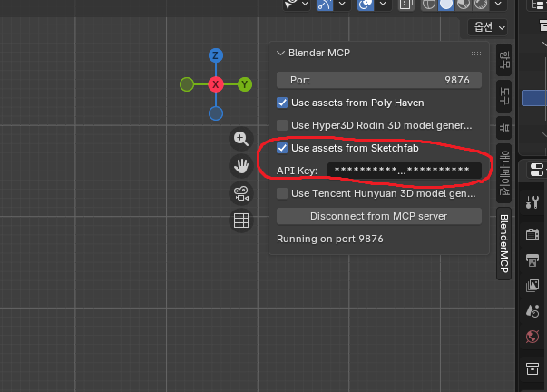The image size is (547, 392).
Task: Click the Outliner editor type icon
Action: [539, 5]
